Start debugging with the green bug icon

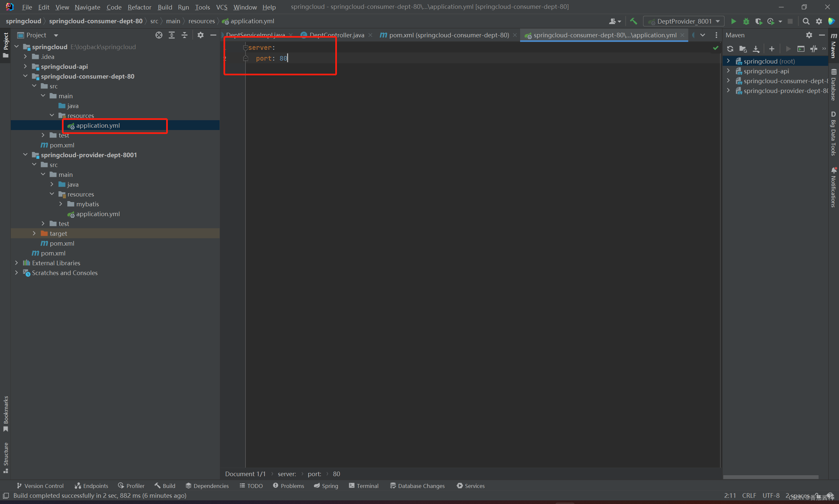tap(746, 21)
